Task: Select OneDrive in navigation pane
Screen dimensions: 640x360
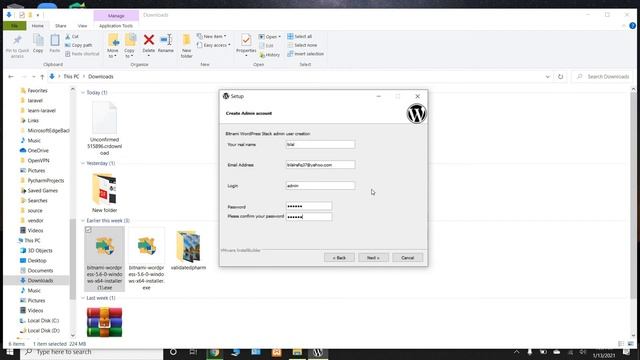Action: click(38, 151)
